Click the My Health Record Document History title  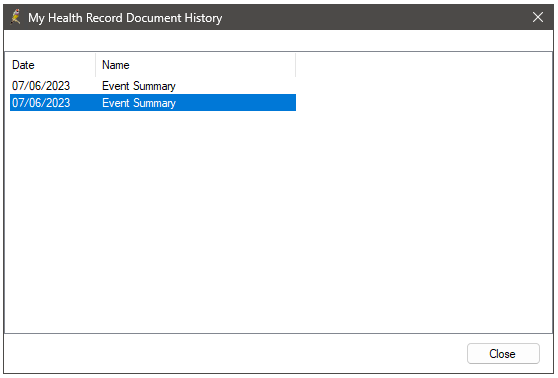point(125,17)
